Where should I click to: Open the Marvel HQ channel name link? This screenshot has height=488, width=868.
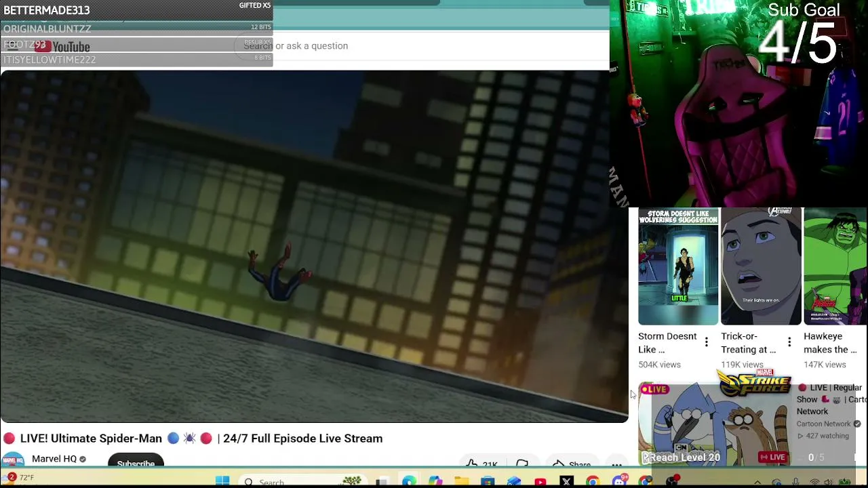54,459
